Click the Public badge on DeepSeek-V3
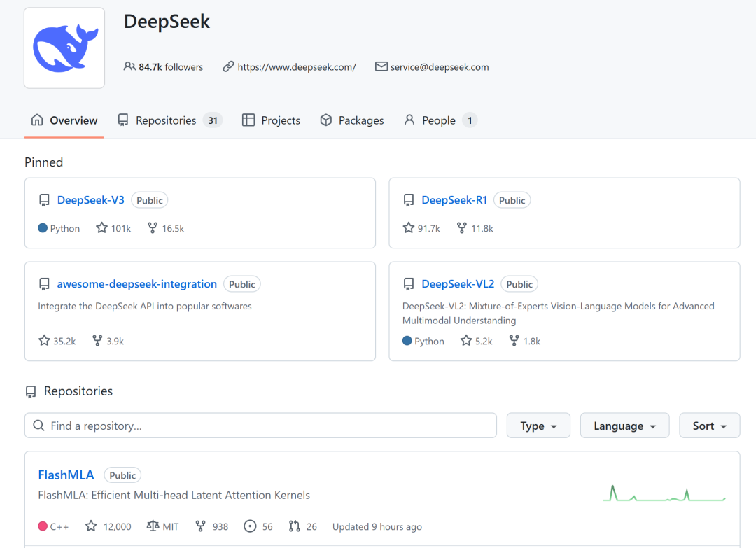This screenshot has width=756, height=548. point(150,200)
